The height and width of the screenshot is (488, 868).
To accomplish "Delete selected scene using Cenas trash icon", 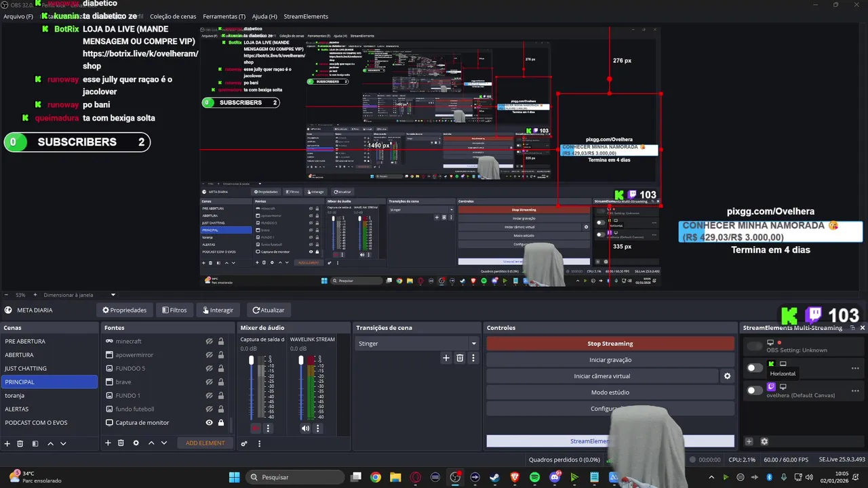I will pos(20,443).
